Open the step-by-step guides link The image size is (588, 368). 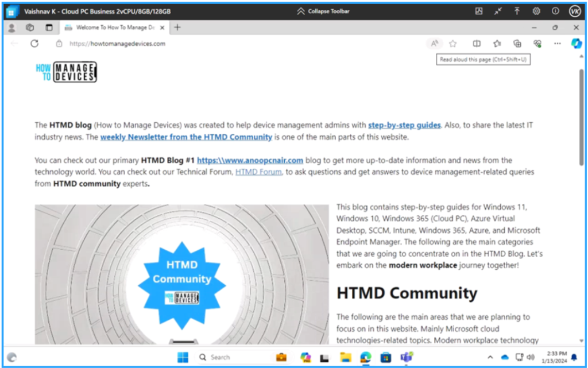pos(404,125)
